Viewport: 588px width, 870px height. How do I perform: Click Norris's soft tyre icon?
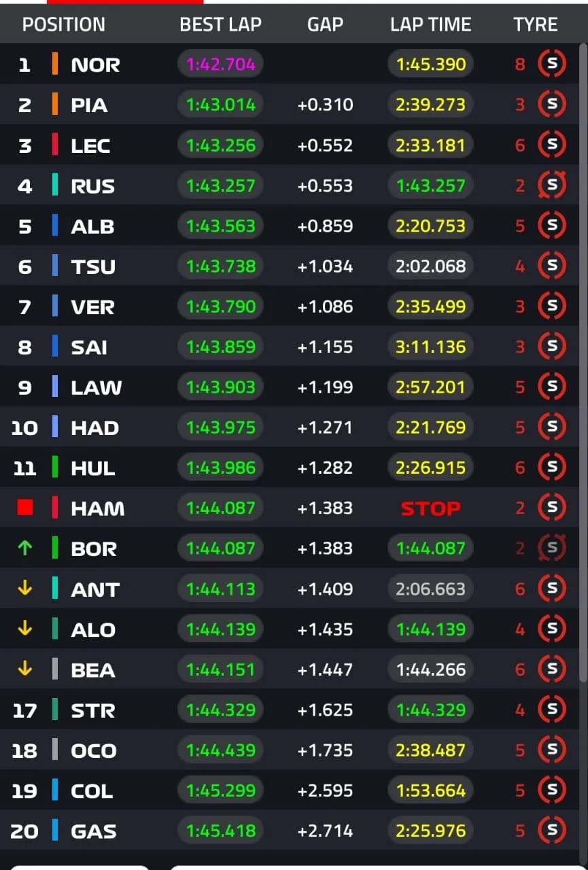(x=551, y=65)
